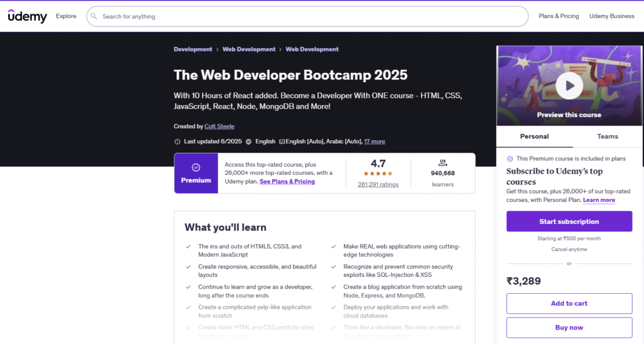Click Deploy your applications item
This screenshot has height=344, width=644.
click(x=396, y=311)
